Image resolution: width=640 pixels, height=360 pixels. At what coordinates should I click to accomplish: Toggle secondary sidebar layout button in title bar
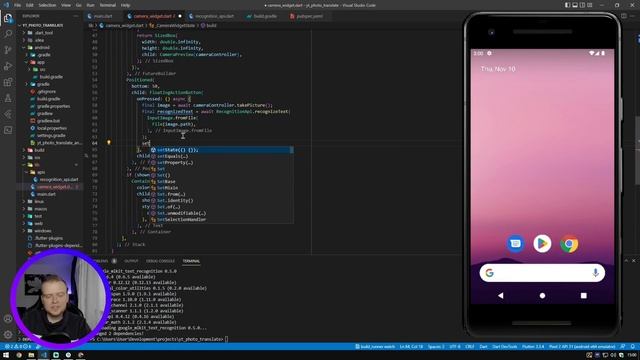tap(582, 5)
